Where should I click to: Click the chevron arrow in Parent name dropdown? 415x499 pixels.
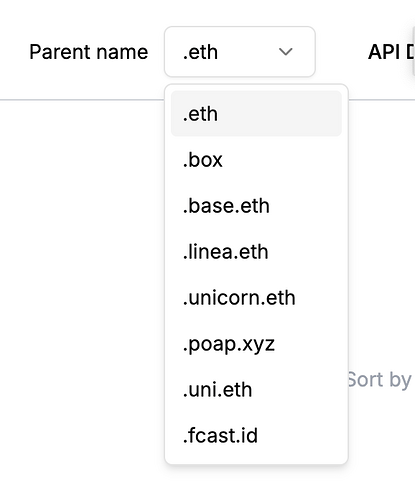click(x=286, y=52)
